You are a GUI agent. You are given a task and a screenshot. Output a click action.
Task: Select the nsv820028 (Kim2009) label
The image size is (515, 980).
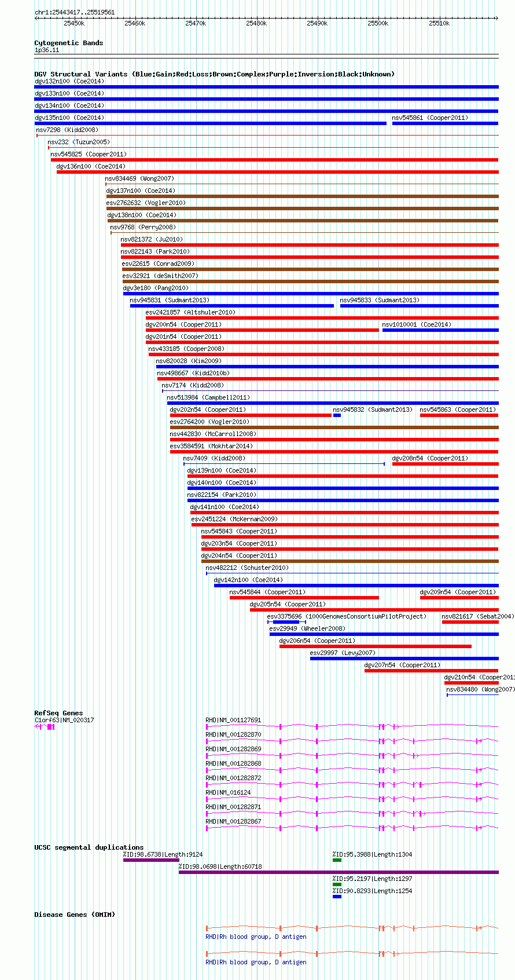coord(189,361)
